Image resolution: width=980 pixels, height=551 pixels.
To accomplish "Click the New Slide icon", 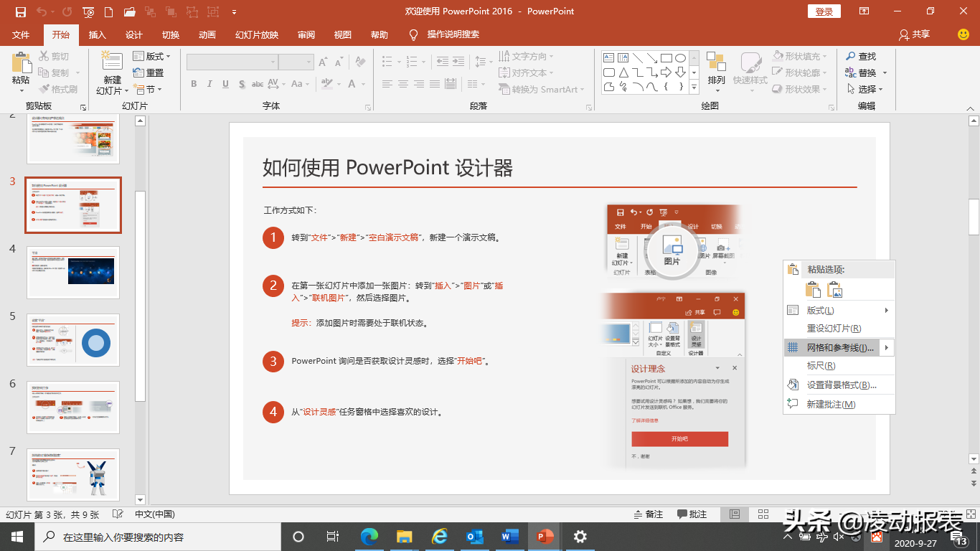I will 112,62.
